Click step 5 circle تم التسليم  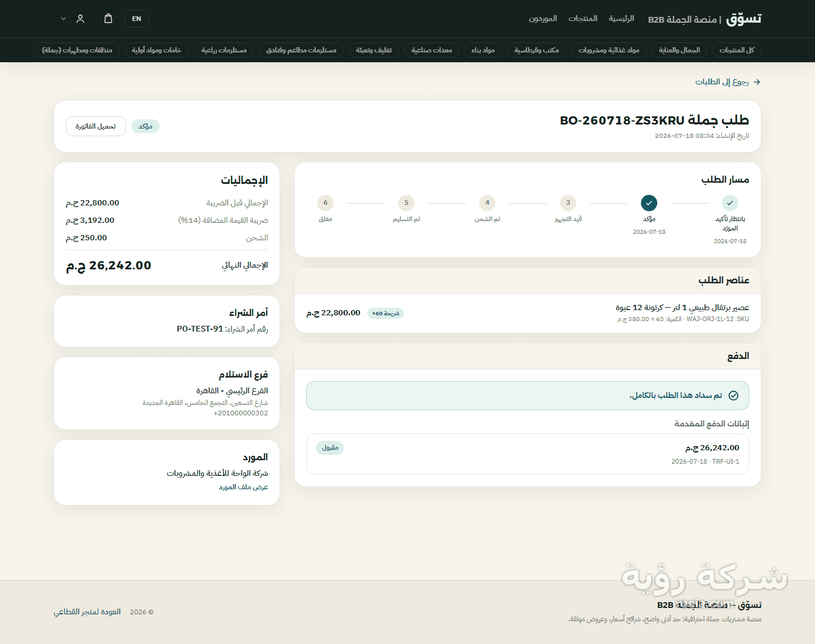[406, 203]
